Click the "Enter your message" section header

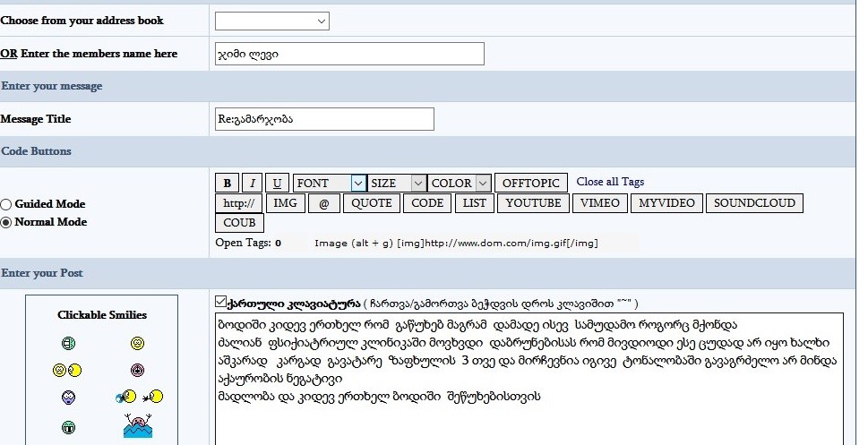coord(52,86)
